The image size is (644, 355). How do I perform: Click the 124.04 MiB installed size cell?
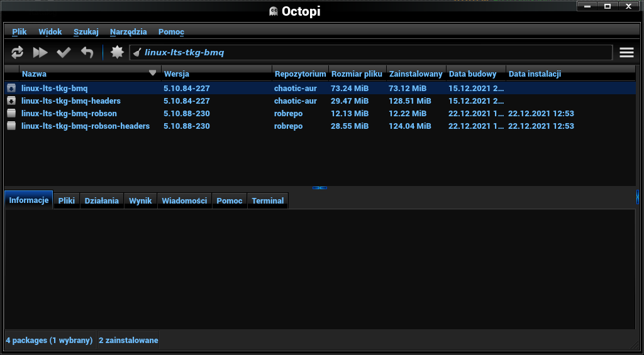click(410, 126)
